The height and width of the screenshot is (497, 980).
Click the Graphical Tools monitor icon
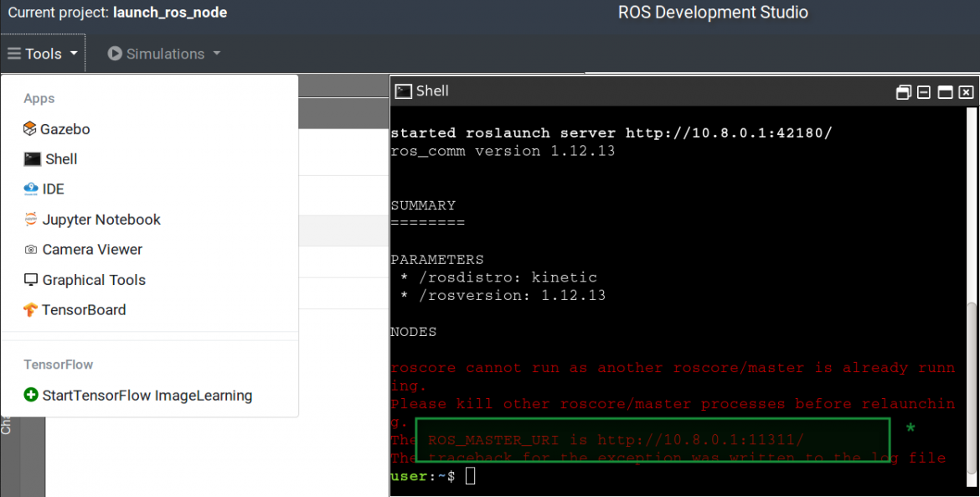point(31,279)
